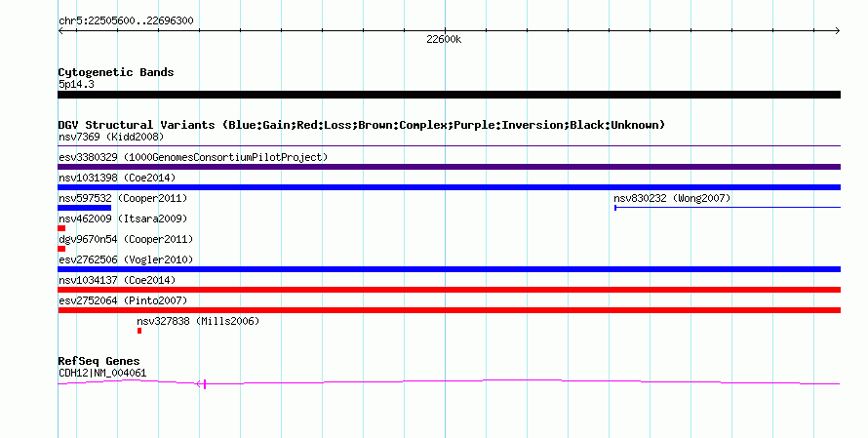Click the thin blue nsv830232 gain line
The height and width of the screenshot is (438, 868).
[728, 208]
